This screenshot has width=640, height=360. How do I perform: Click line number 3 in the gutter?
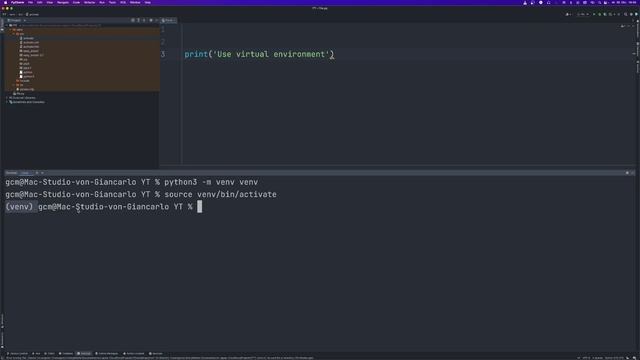tap(163, 54)
